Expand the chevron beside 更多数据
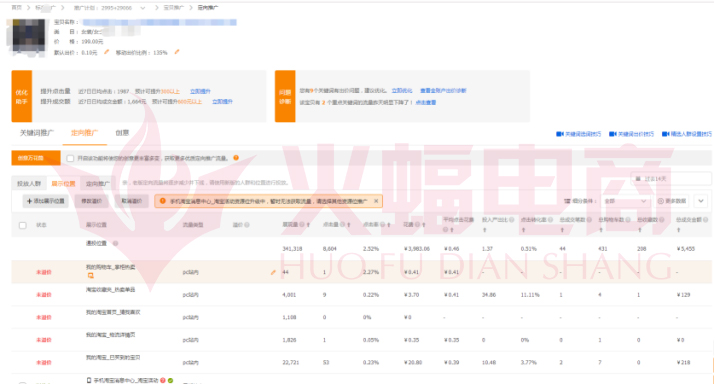This screenshot has width=715, height=385. click(701, 201)
